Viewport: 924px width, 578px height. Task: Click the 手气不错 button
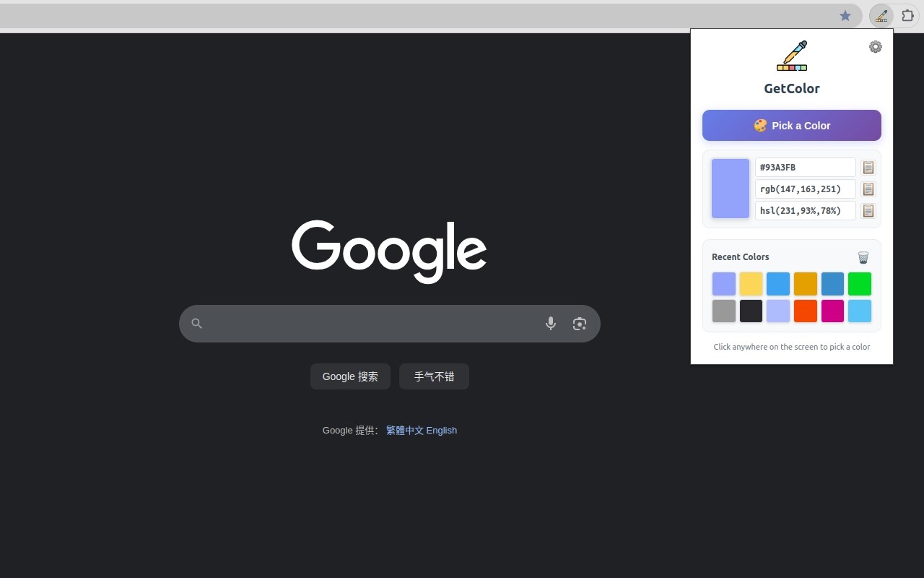(434, 376)
